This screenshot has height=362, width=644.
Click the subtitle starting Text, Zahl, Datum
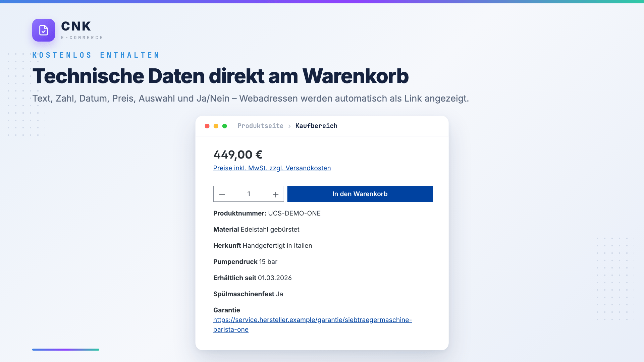(x=251, y=99)
